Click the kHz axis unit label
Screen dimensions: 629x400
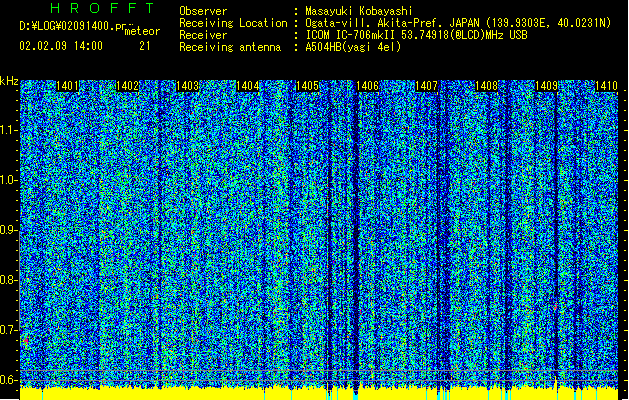9,81
